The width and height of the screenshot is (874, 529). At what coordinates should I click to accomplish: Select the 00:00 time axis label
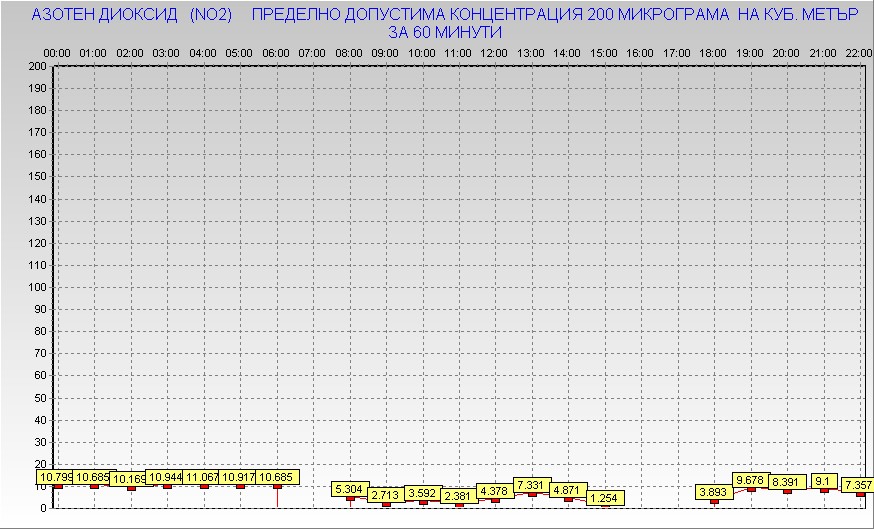click(57, 52)
